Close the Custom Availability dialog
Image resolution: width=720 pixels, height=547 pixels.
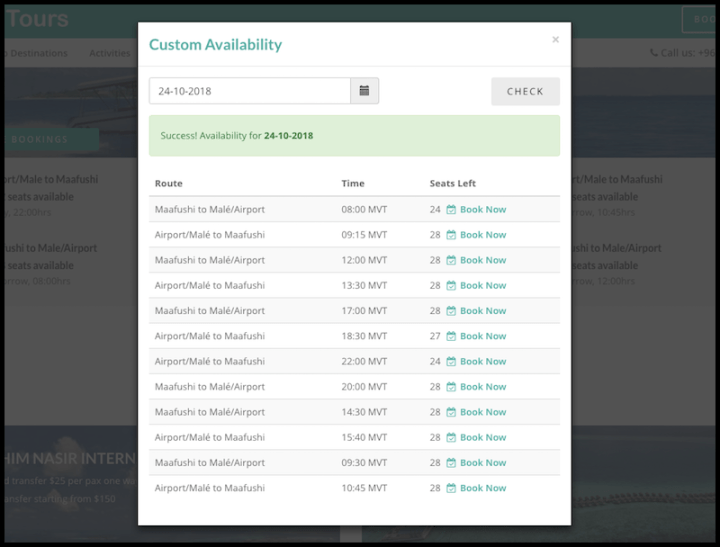point(555,40)
